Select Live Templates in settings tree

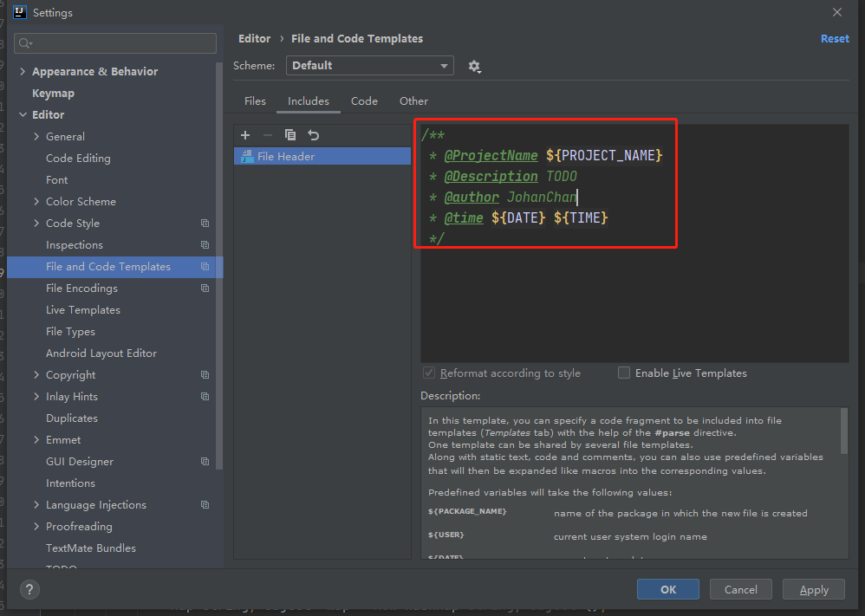click(x=83, y=310)
